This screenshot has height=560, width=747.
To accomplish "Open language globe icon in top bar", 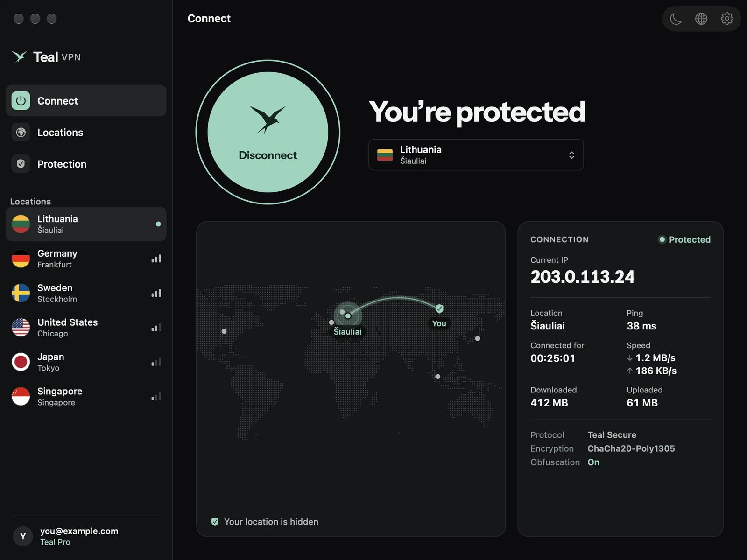I will (701, 19).
